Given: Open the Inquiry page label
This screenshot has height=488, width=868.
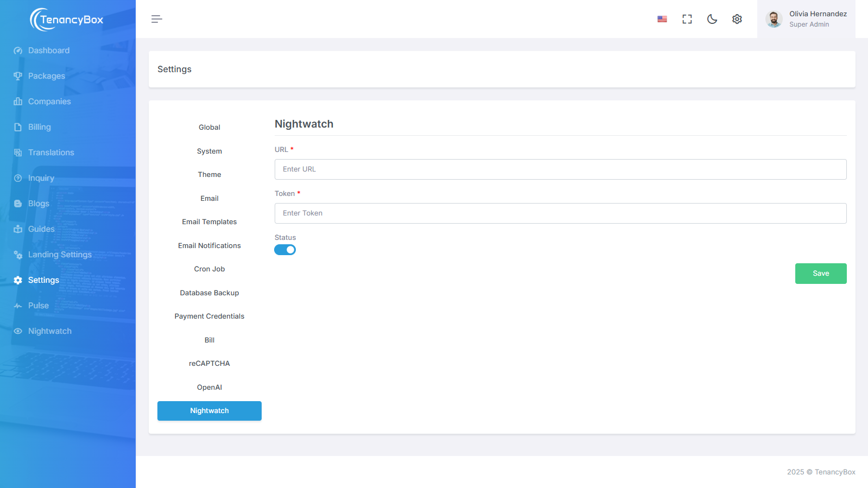Looking at the screenshot, I should 41,178.
